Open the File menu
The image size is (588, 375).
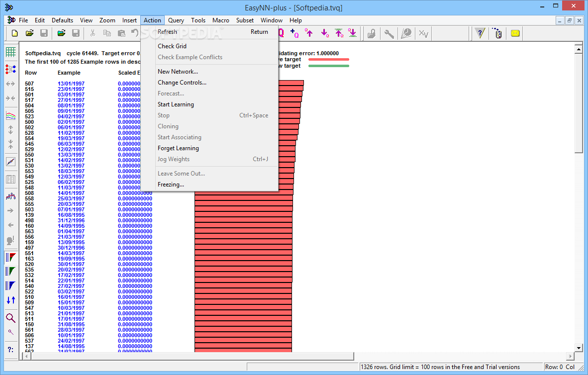(23, 20)
